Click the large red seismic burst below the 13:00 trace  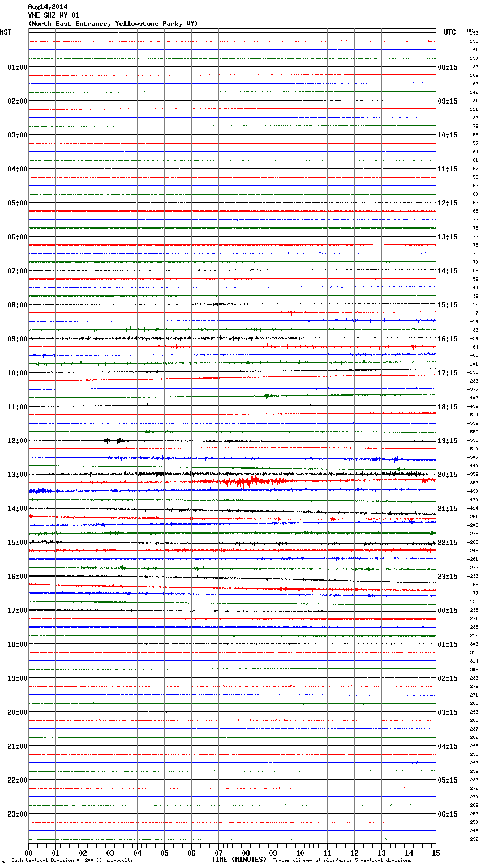(x=255, y=482)
